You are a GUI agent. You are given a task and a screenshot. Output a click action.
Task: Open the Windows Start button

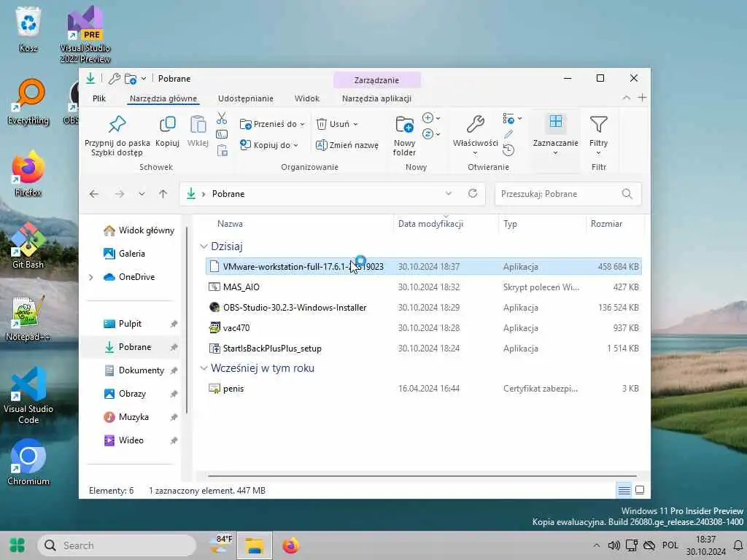18,545
